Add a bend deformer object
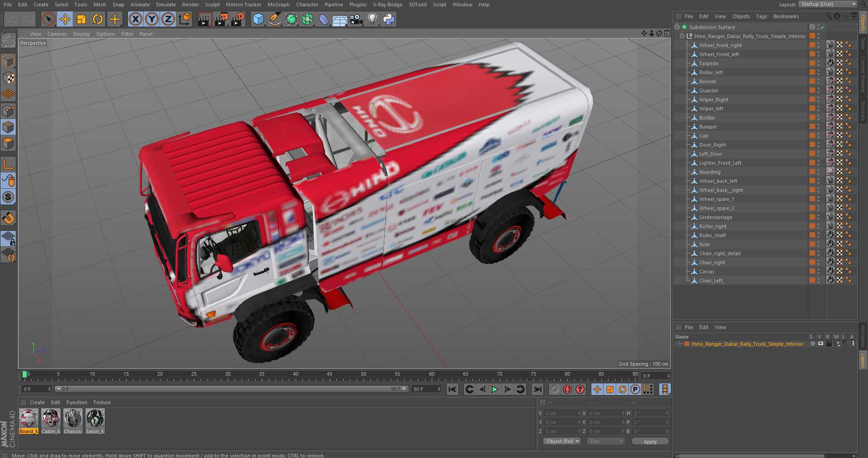This screenshot has height=458, width=868. pos(324,19)
